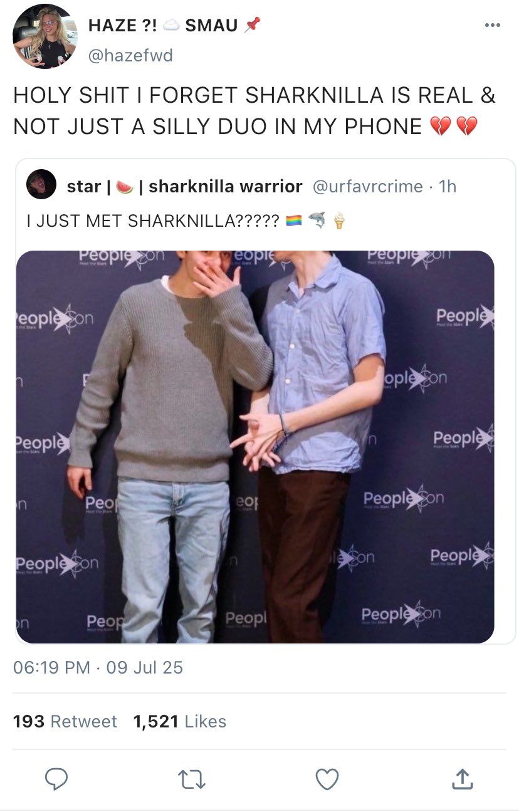This screenshot has width=519, height=812.
Task: Visit @urfavrcrime quoted account handle
Action: click(367, 186)
